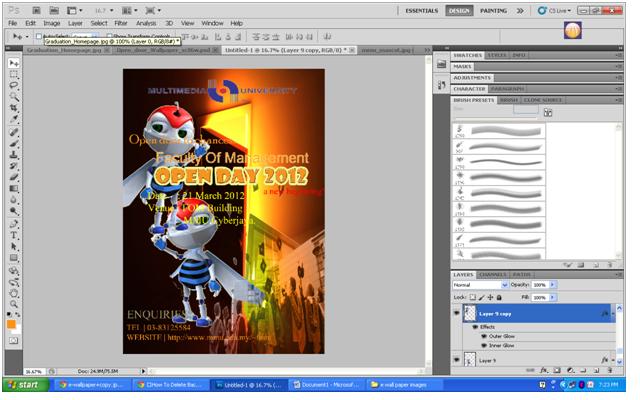
Task: Toggle lock all for layer
Action: 499,298
